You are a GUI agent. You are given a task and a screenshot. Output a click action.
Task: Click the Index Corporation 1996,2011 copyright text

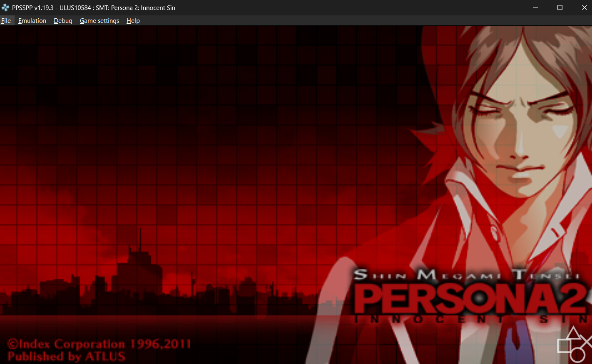[99, 344]
